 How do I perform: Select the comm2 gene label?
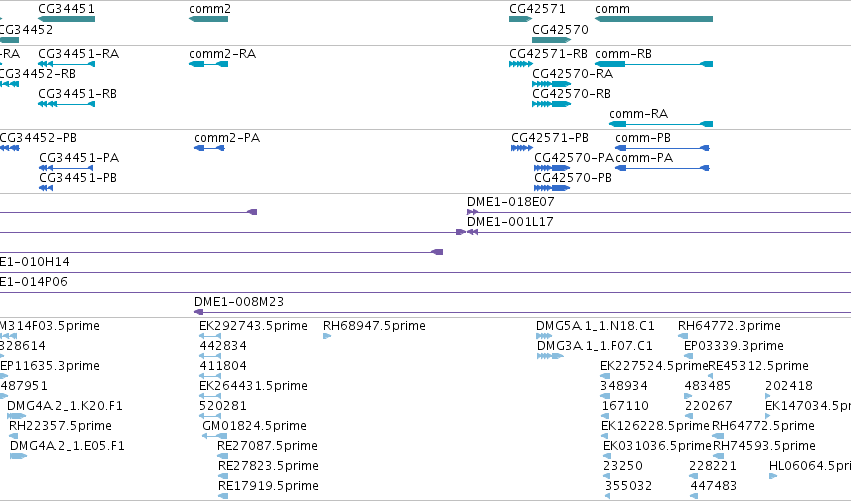tap(210, 9)
